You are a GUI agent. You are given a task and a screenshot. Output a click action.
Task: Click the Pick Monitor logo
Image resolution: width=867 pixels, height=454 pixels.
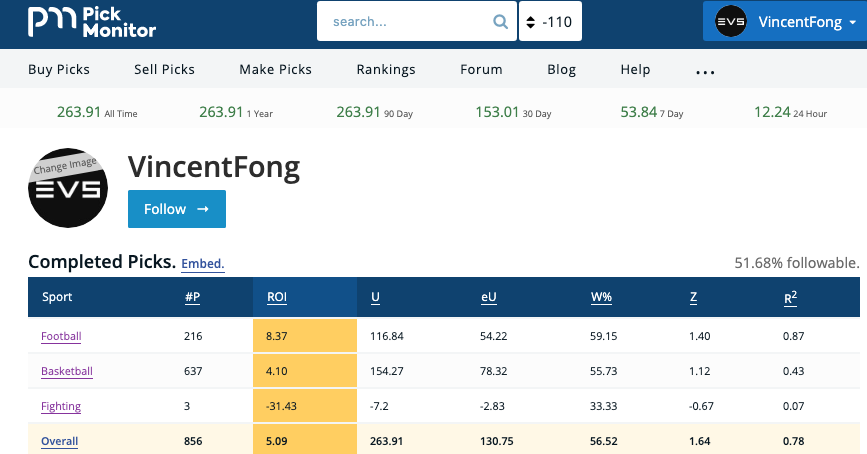92,22
